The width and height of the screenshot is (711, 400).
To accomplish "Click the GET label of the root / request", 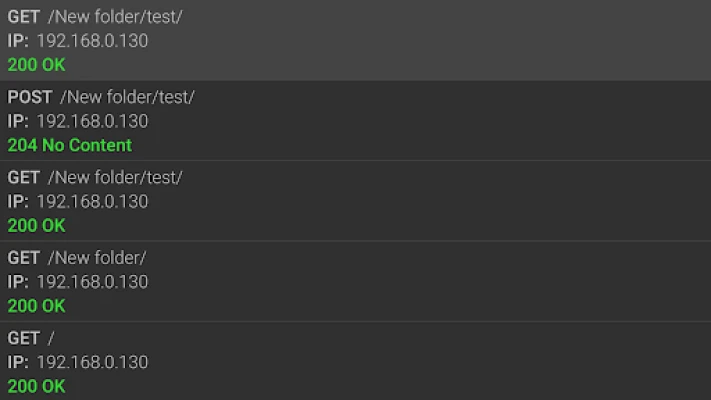I will pyautogui.click(x=24, y=338).
